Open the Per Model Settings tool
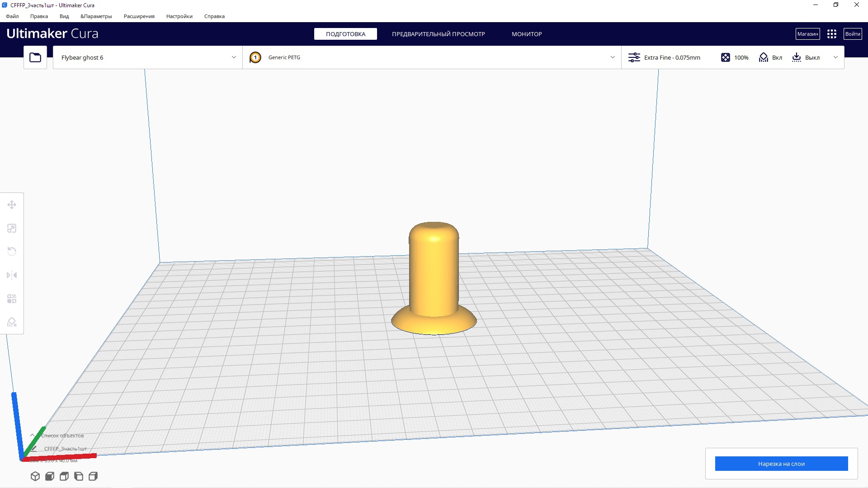Viewport: 868px width, 488px height. pyautogui.click(x=12, y=299)
